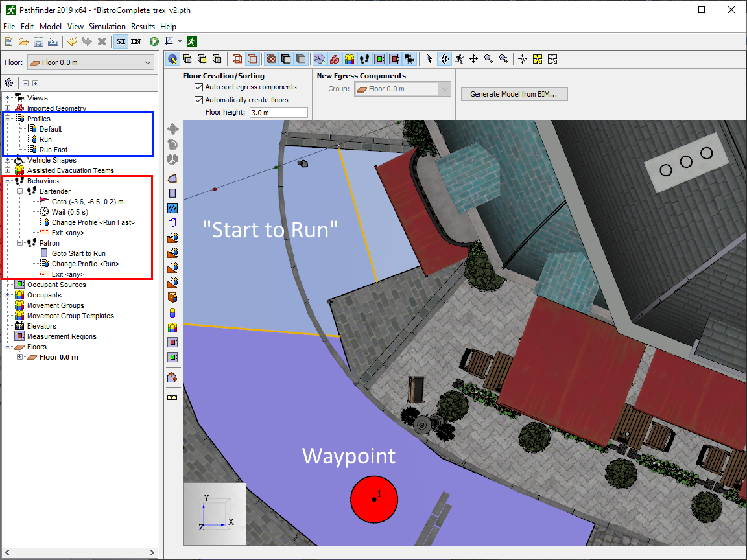Select the Run Fast profile
This screenshot has width=747, height=560.
click(x=53, y=150)
